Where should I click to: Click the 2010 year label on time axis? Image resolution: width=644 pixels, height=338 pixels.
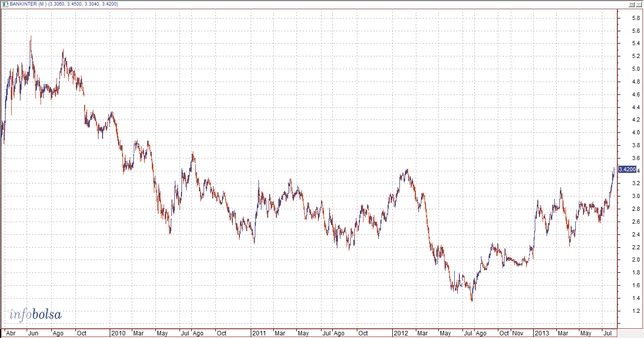(x=118, y=333)
